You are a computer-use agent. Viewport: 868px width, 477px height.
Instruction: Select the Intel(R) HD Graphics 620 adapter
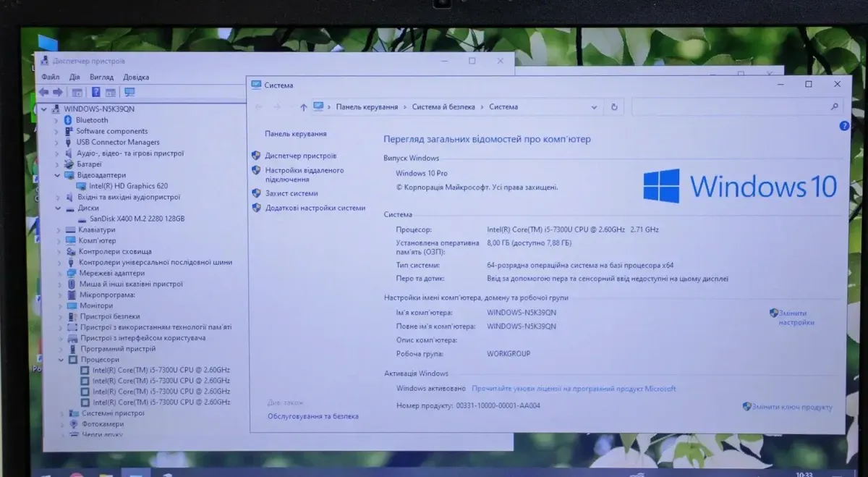128,186
